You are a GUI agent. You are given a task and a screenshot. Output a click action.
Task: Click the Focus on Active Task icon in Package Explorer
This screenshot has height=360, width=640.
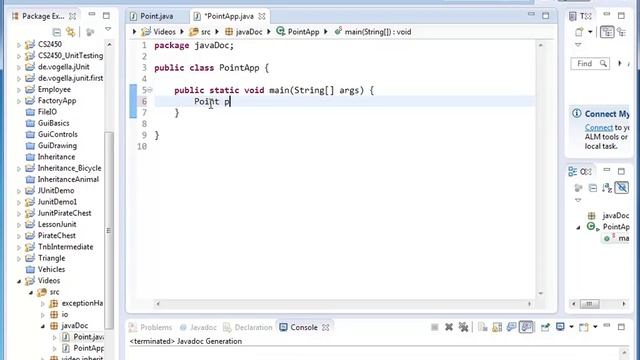pos(90,32)
